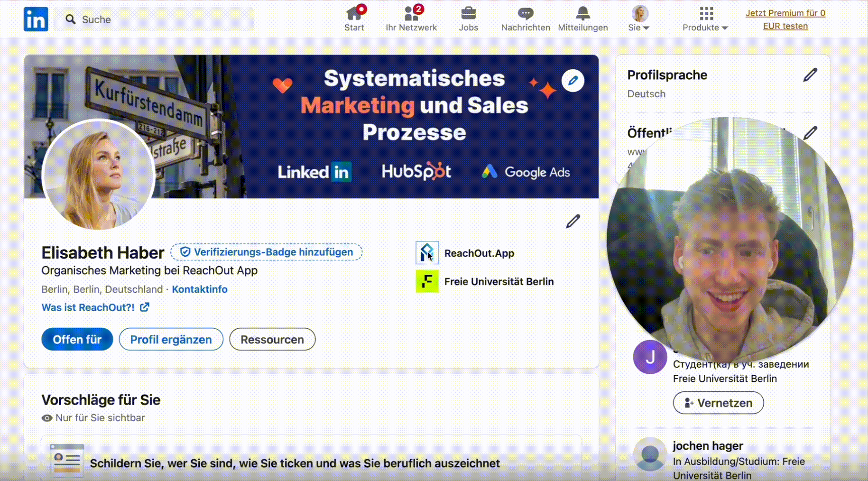Click the Profilsprache heading
Image resolution: width=868 pixels, height=481 pixels.
click(667, 75)
